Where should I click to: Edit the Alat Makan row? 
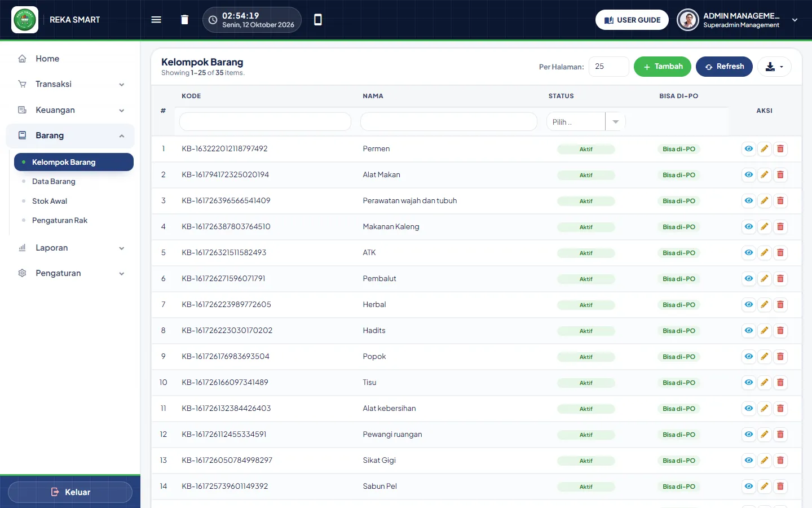[765, 175]
